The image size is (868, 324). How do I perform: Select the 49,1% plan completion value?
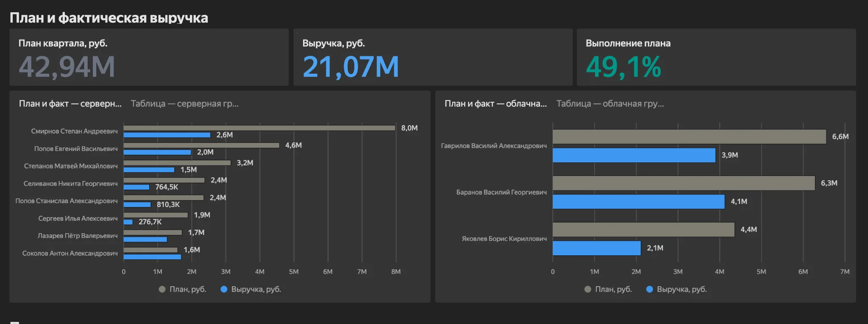(623, 67)
